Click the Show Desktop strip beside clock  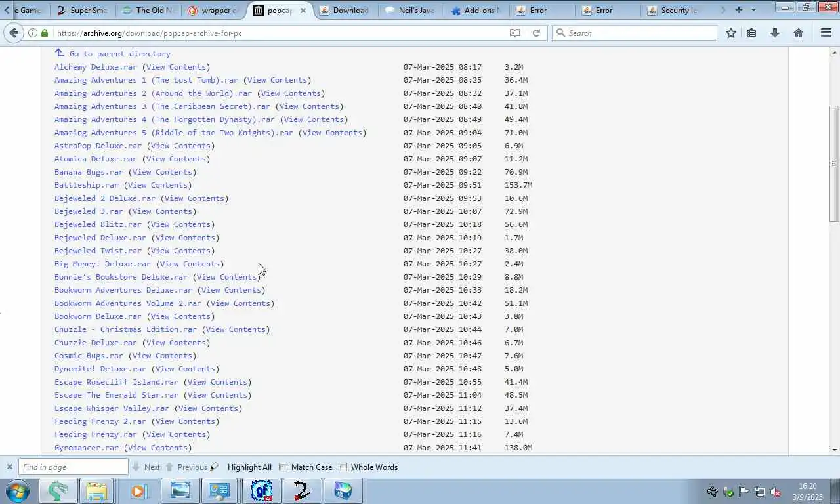[x=835, y=492]
